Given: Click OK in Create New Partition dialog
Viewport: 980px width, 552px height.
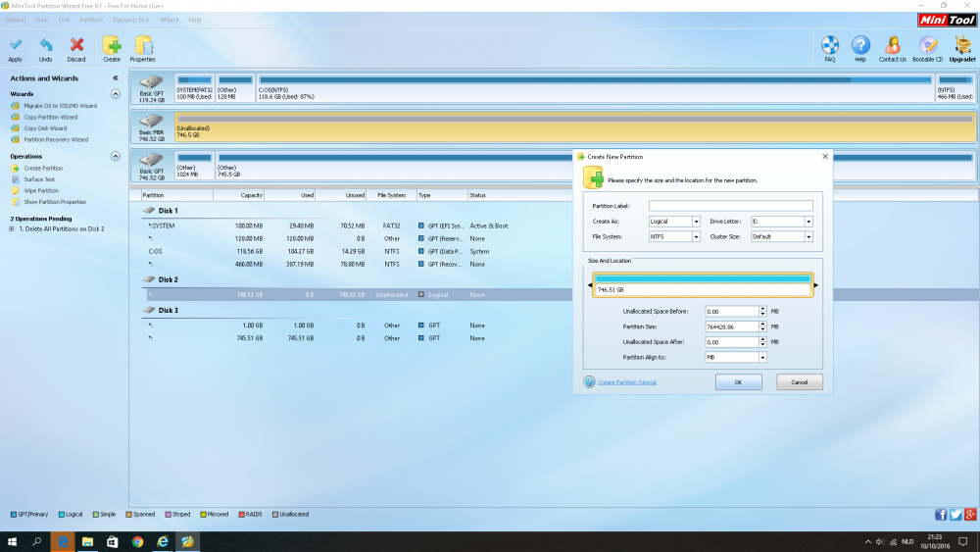Looking at the screenshot, I should click(738, 382).
